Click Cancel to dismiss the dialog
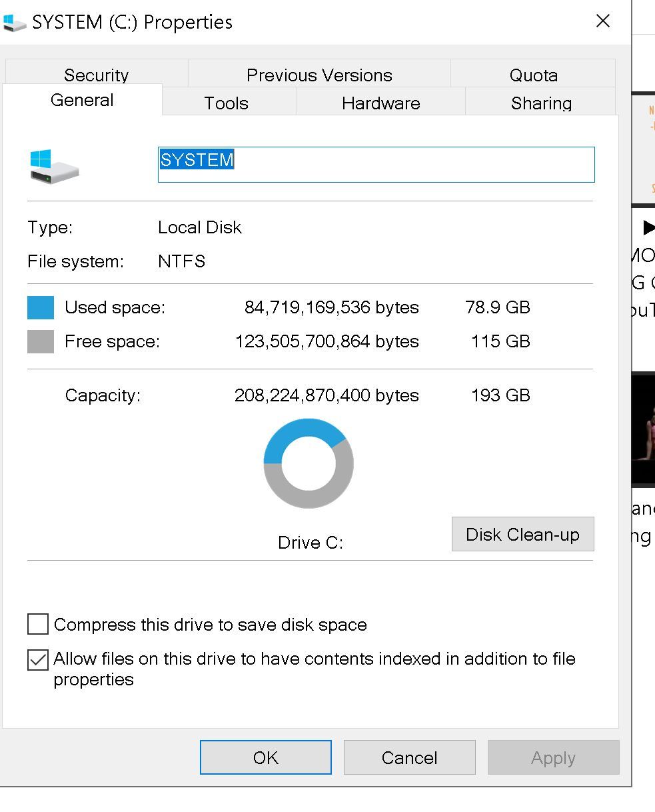Image resolution: width=655 pixels, height=812 pixels. coord(409,757)
